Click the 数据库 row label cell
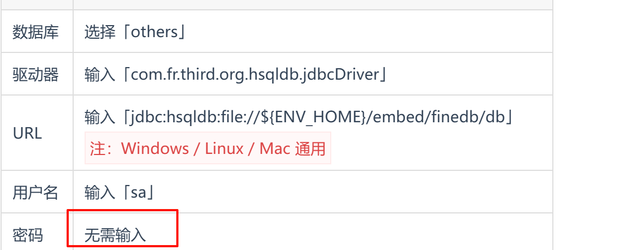Screen dimensions: 644x250 pyautogui.click(x=37, y=32)
